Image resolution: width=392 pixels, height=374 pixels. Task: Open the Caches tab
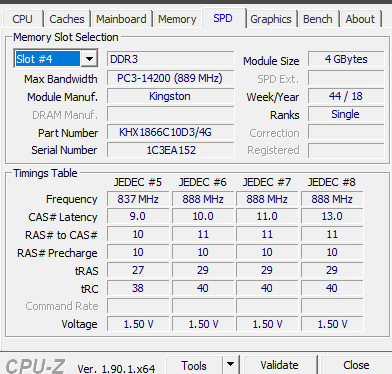(x=67, y=19)
